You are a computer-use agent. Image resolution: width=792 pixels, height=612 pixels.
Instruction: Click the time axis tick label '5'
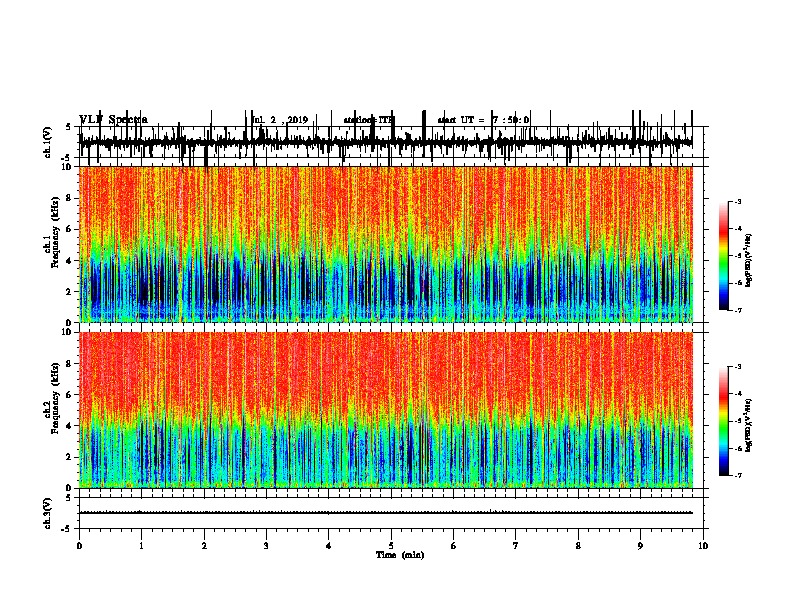coord(391,546)
